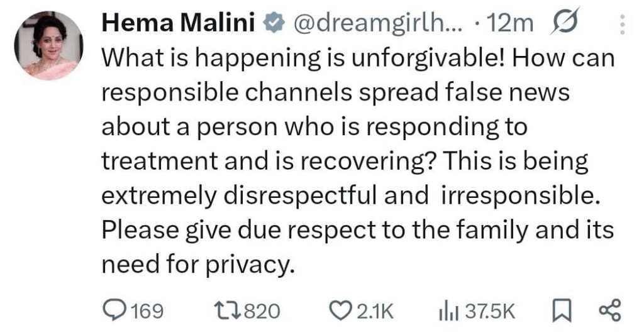The image size is (644, 335).
Task: Click the line "extremely disrespectful and irresponsible."
Action: click(348, 196)
